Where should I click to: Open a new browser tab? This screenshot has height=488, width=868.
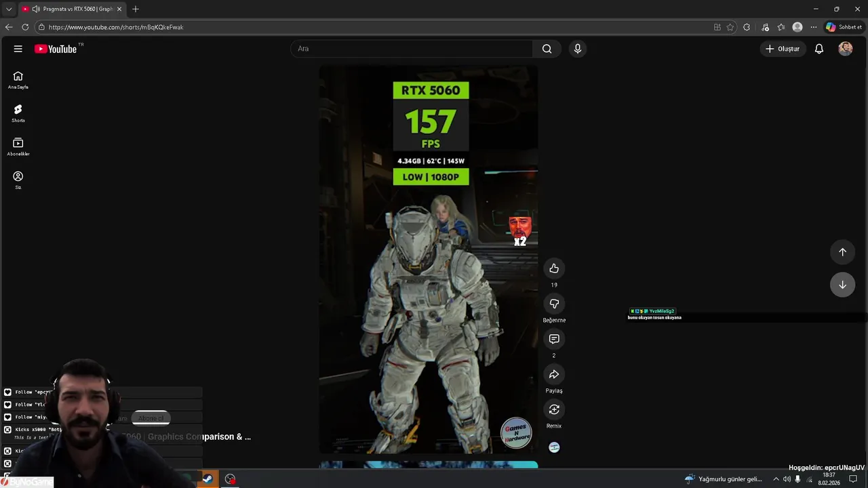click(136, 9)
